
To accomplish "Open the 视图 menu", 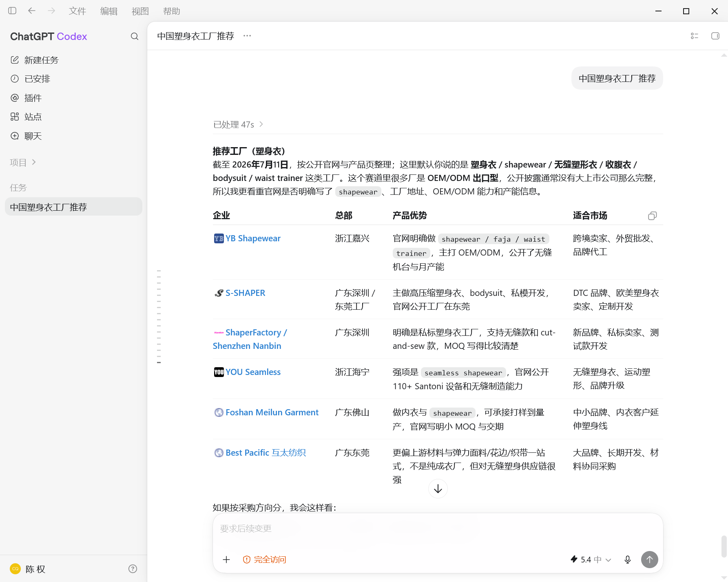I will [140, 11].
